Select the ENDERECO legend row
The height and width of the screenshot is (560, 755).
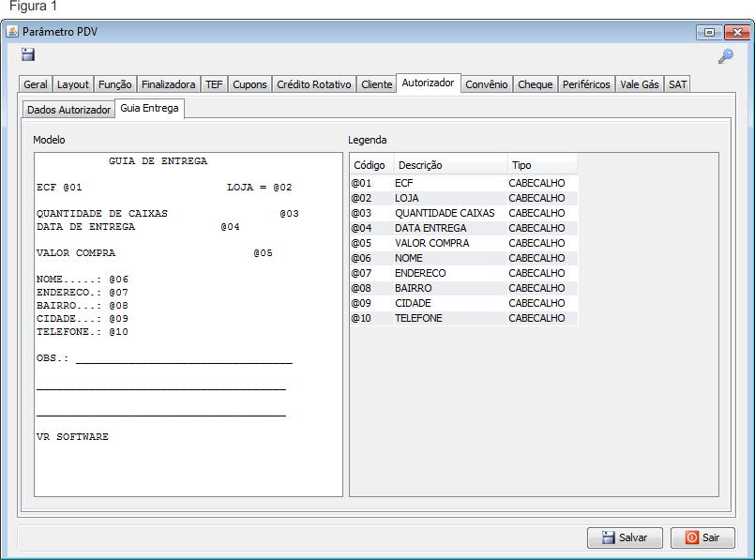pyautogui.click(x=463, y=273)
